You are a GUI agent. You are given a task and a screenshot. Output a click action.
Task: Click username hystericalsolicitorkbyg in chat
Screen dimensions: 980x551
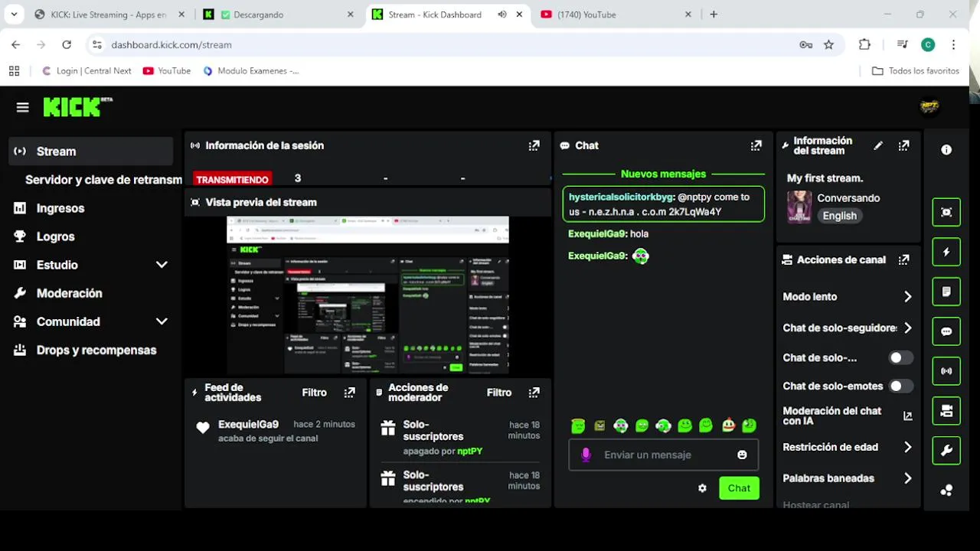621,197
